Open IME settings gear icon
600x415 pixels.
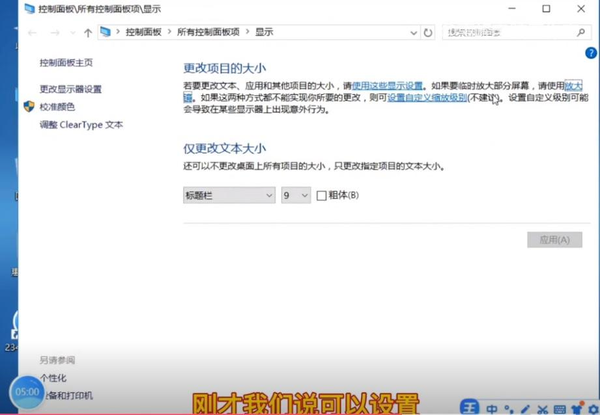[593, 410]
